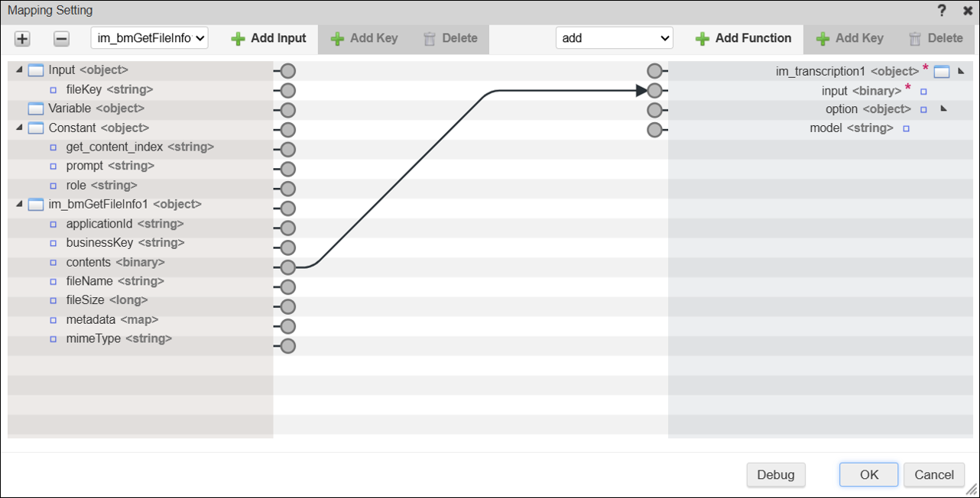980x498 pixels.
Task: Click the Constant object icon
Action: pos(35,128)
